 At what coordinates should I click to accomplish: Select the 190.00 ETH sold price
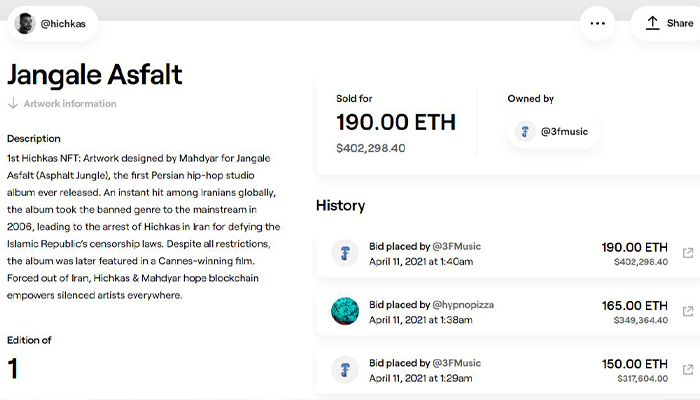395,123
